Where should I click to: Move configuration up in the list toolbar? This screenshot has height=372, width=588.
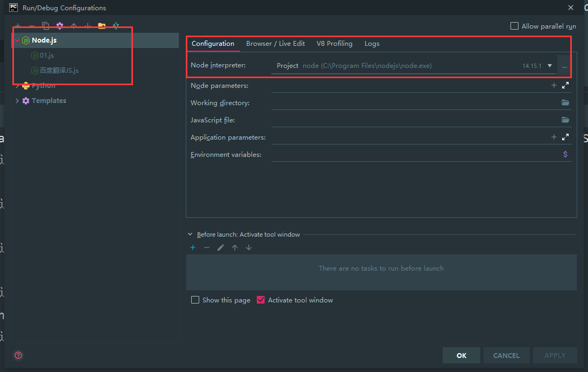74,26
